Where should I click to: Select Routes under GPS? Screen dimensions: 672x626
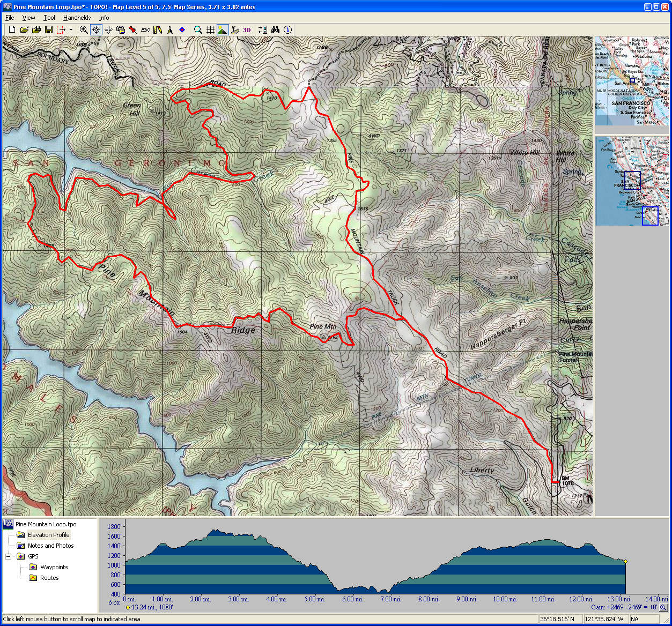[x=49, y=578]
